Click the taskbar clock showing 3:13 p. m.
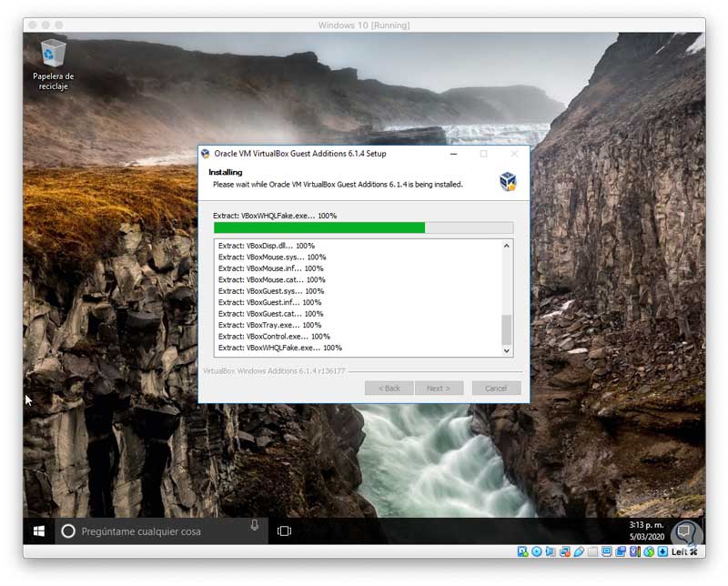The height and width of the screenshot is (586, 728). click(646, 525)
